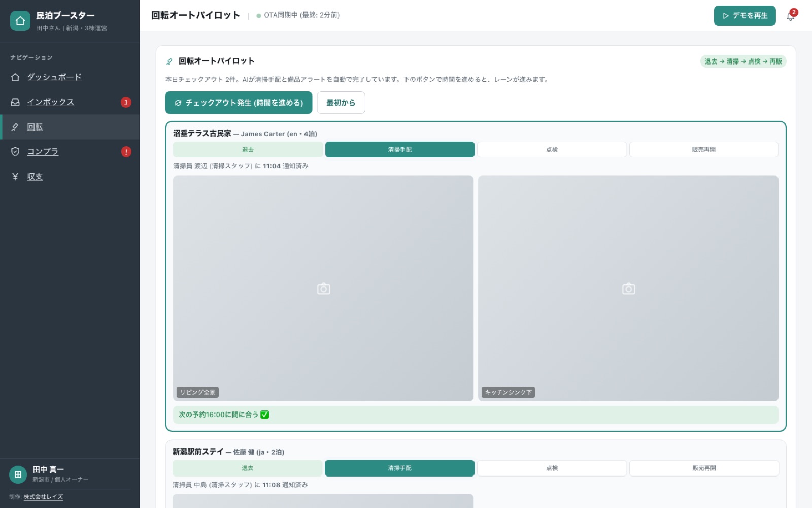Click the 最初から button

[341, 103]
